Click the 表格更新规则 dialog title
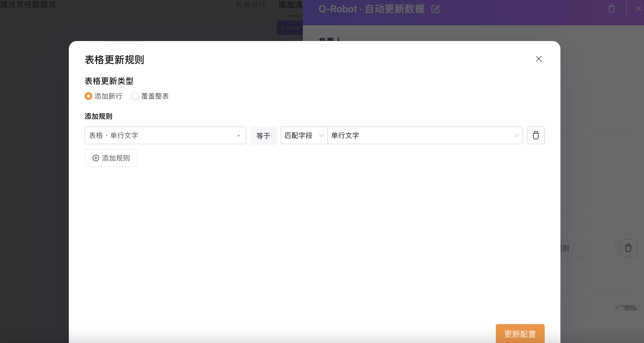 click(114, 60)
